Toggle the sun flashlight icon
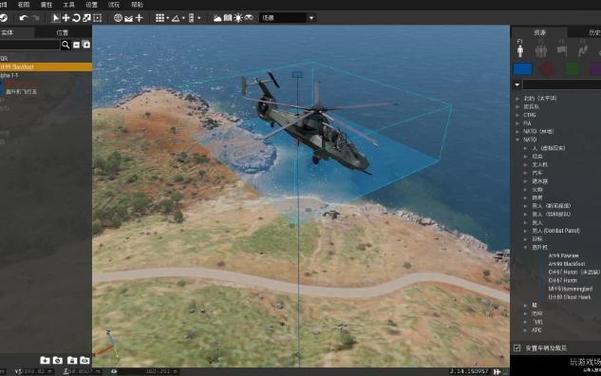The height and width of the screenshot is (376, 601). pos(238,18)
